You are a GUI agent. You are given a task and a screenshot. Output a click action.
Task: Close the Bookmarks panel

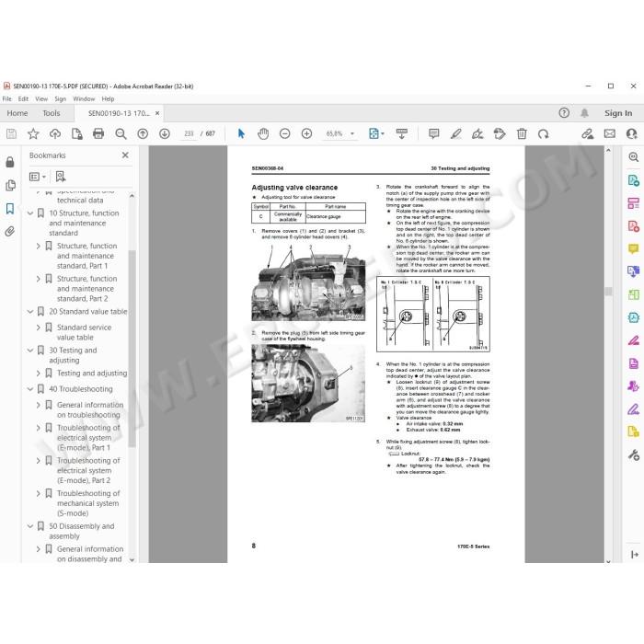tap(125, 155)
